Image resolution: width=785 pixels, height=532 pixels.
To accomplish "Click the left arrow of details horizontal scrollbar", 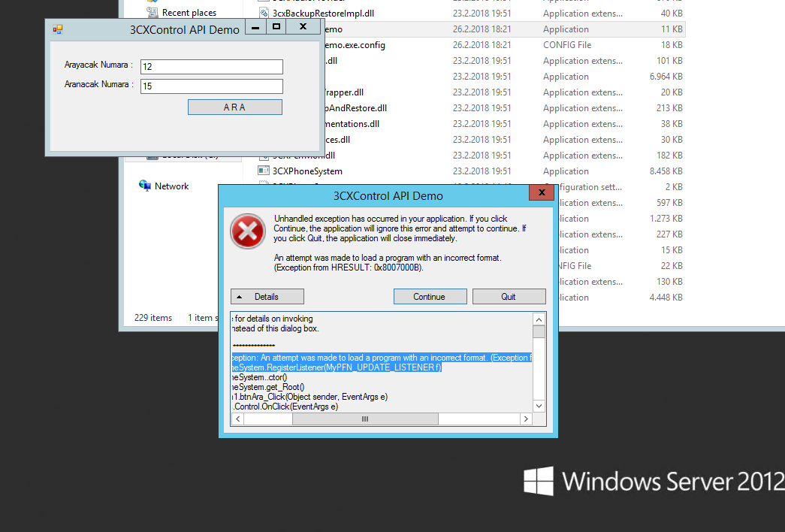I will pos(238,419).
